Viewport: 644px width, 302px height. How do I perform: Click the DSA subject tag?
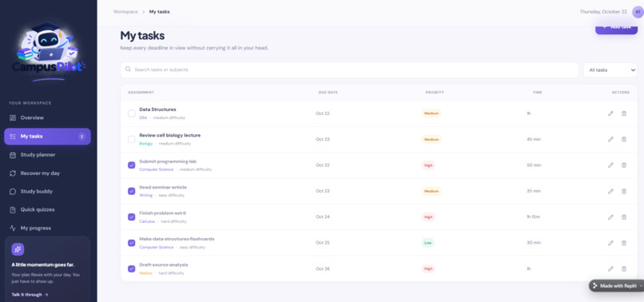coord(143,118)
